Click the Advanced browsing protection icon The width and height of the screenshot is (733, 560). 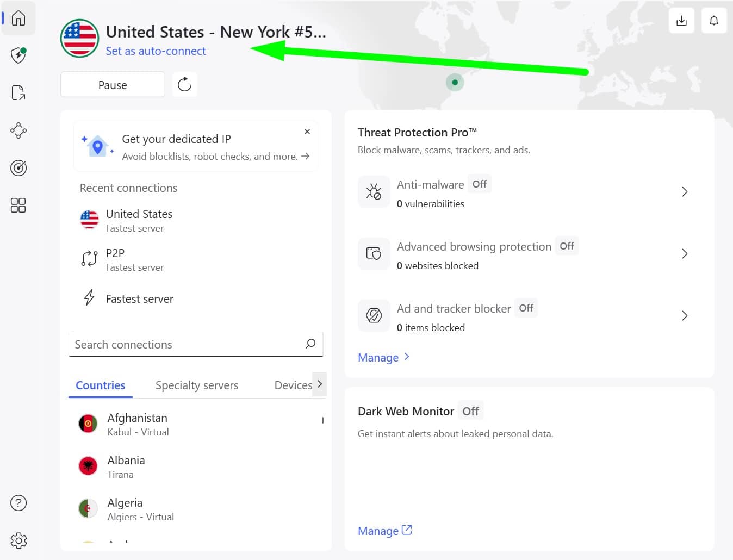[x=374, y=253]
